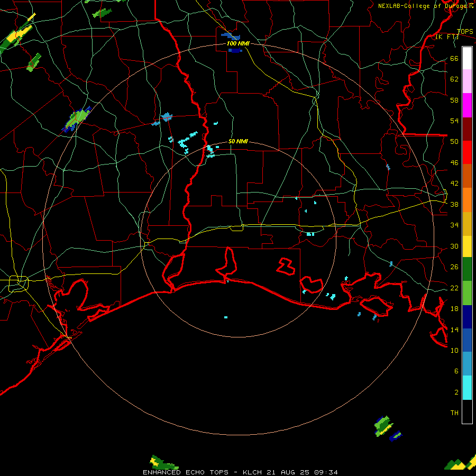Click the legend value 42
Image resolution: width=476 pixels, height=476 pixels.
454,183
